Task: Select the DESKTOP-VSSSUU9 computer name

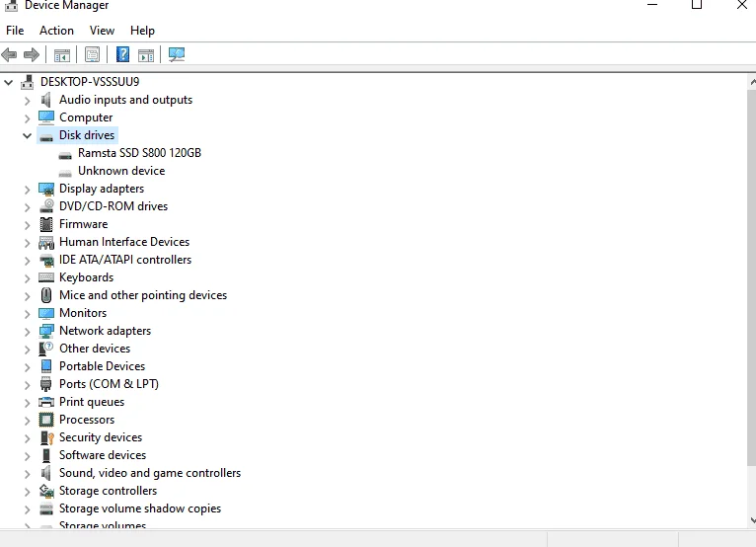Action: [90, 82]
